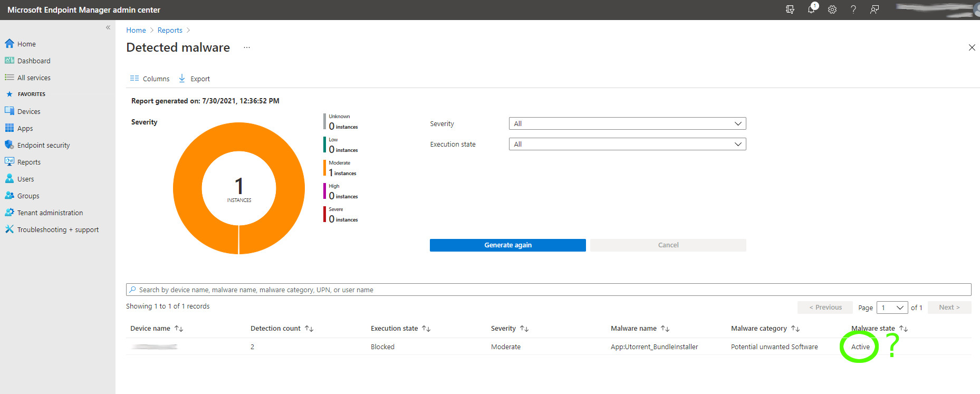Open the notifications bell icon
The width and height of the screenshot is (980, 394).
[x=811, y=9]
